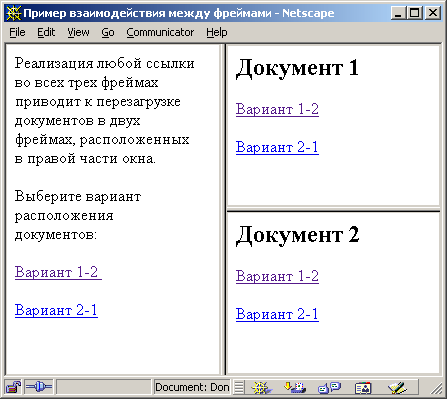The height and width of the screenshot is (399, 447).
Task: Open the Go menu
Action: coord(108,32)
